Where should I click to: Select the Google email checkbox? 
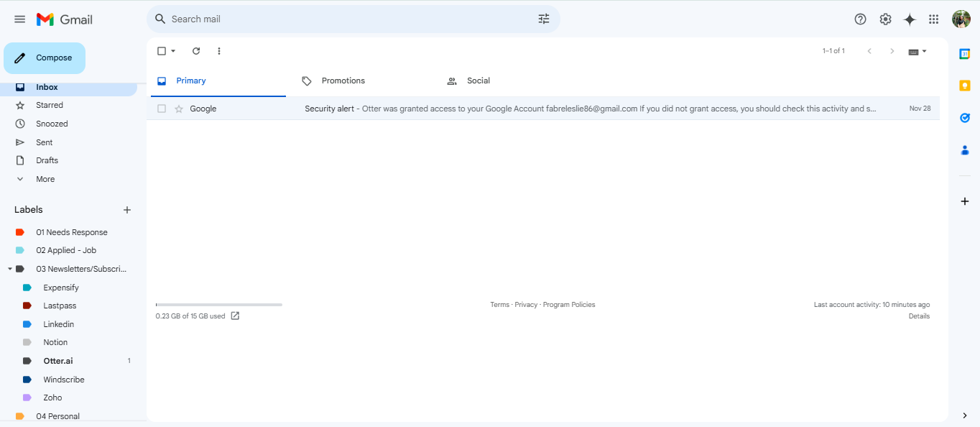coord(162,109)
